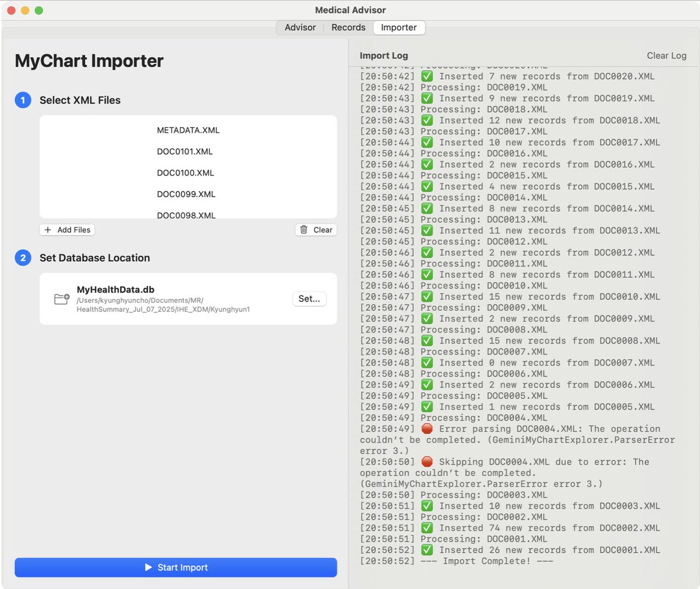This screenshot has width=700, height=589.
Task: Click green checkmark for DOC0007.XML insert
Action: 427,363
